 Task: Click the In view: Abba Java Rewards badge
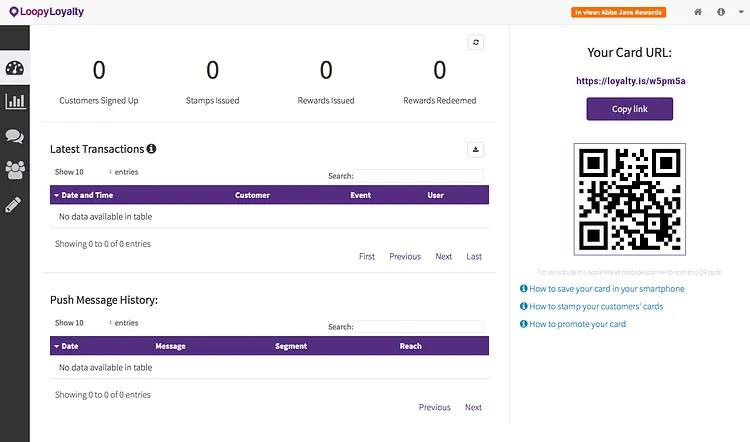pyautogui.click(x=618, y=12)
